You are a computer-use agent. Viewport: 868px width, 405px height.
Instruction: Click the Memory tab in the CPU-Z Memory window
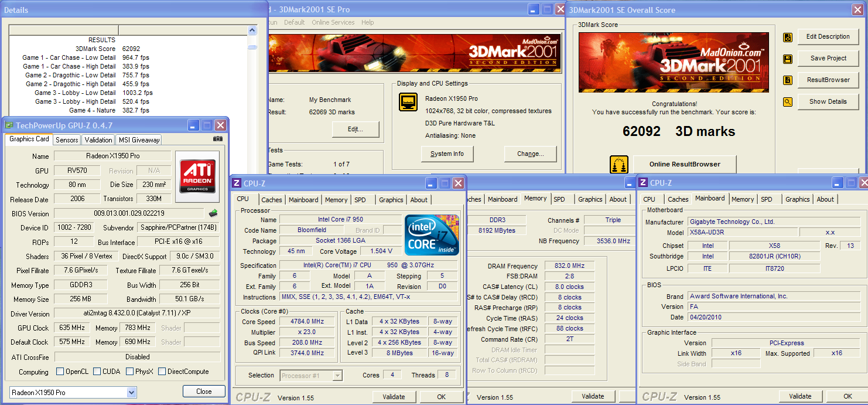click(x=535, y=198)
